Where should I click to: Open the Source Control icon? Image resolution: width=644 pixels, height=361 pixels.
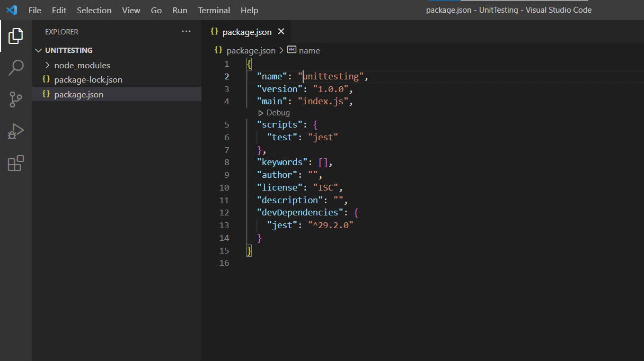15,100
